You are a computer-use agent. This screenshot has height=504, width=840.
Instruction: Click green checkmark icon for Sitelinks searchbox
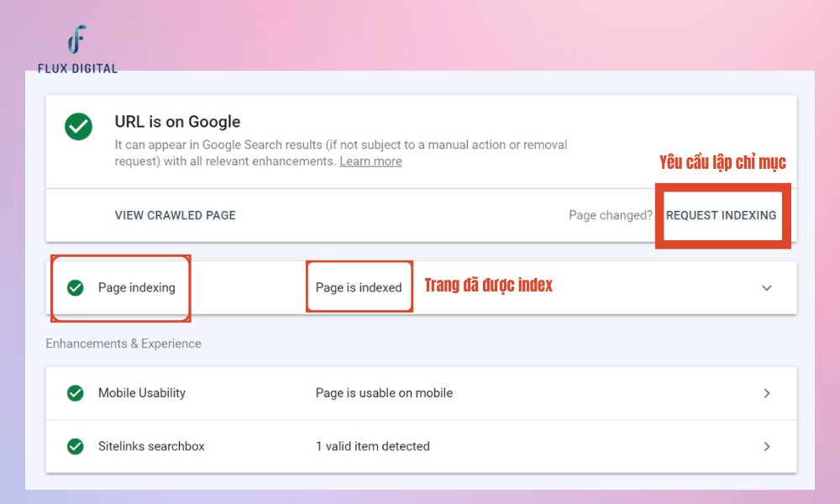point(75,446)
